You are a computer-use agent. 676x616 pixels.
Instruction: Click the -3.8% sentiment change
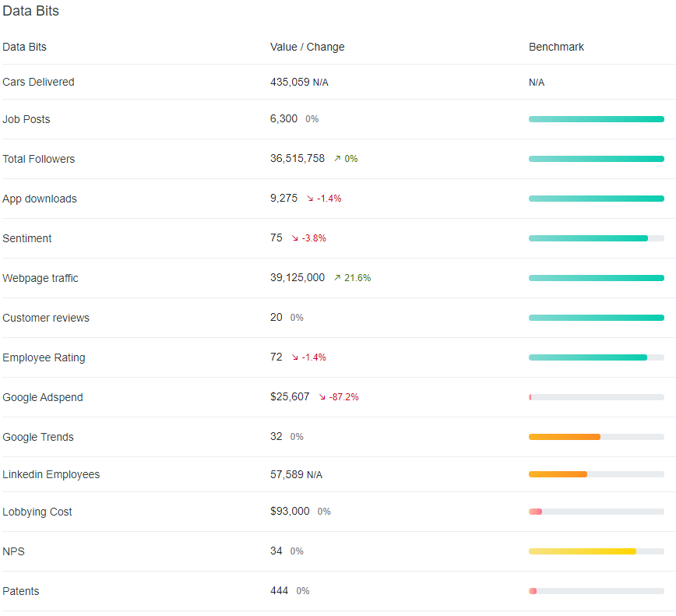(314, 238)
